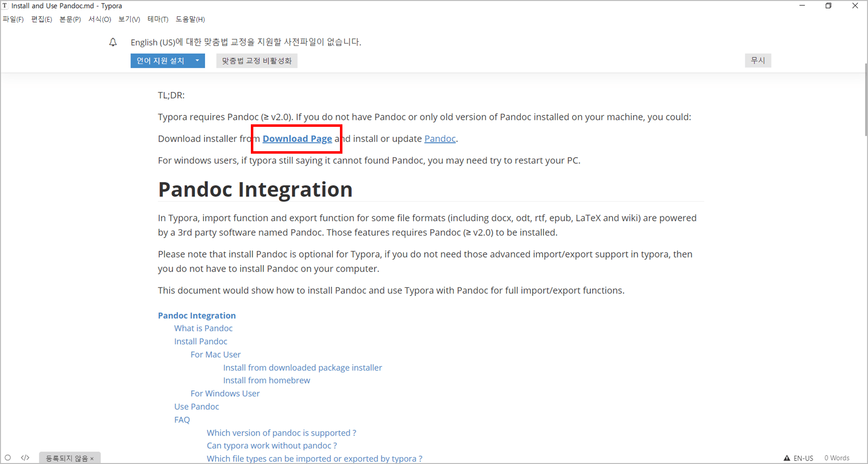Open the 테마(T) menu
Image resolution: width=868 pixels, height=464 pixels.
(158, 19)
